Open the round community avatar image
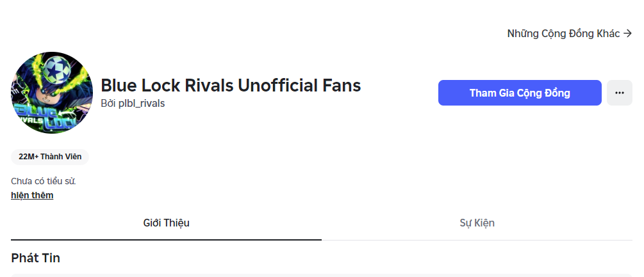This screenshot has height=277, width=644. 52,93
